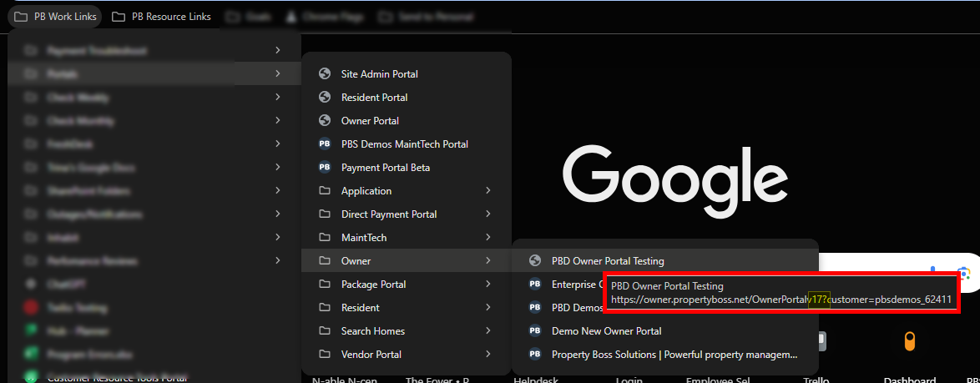Expand the Direct Payment Portal submenu arrow
The image size is (980, 383).
point(488,214)
